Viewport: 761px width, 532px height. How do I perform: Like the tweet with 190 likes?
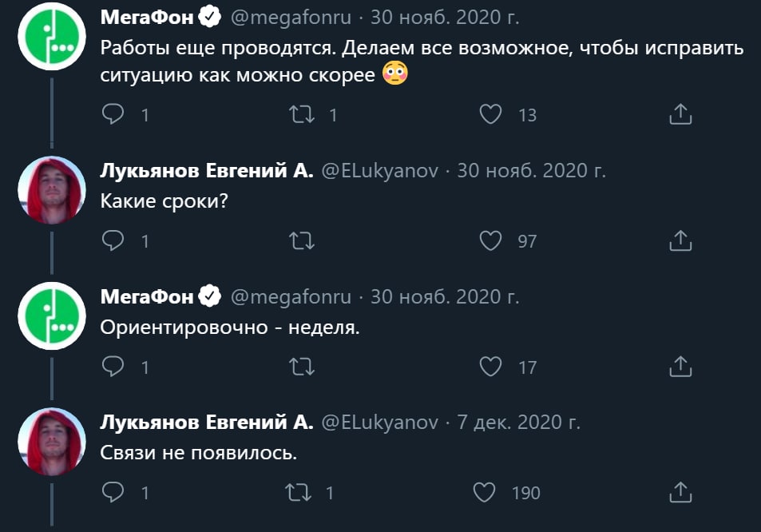pyautogui.click(x=486, y=493)
